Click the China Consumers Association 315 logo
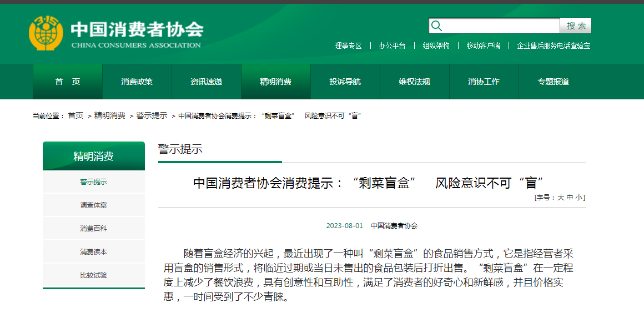The image size is (644, 318). coord(46,33)
